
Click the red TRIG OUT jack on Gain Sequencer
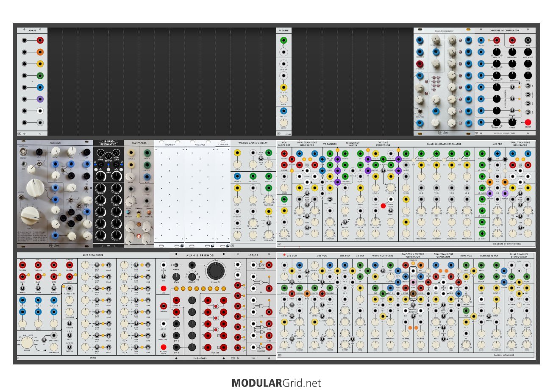pyautogui.click(x=420, y=64)
